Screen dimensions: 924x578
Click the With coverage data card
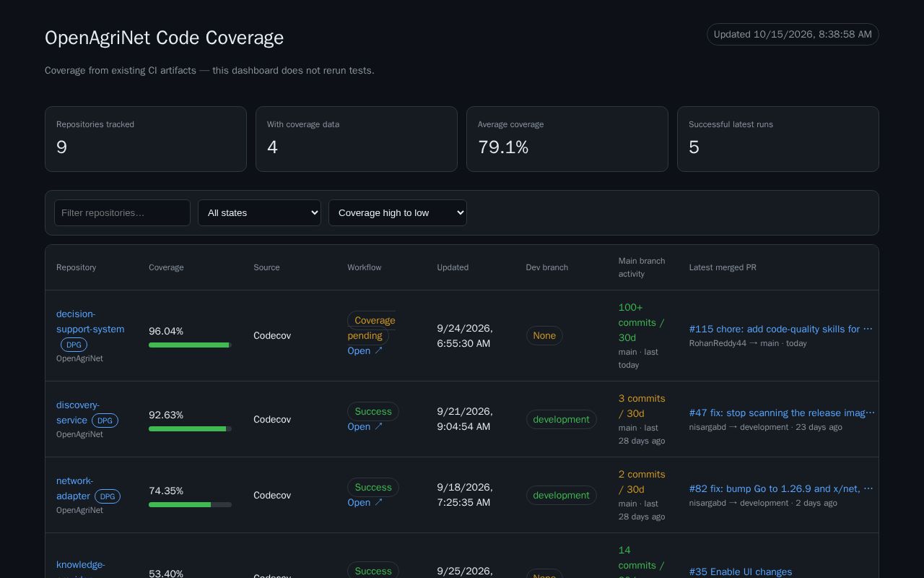click(357, 139)
